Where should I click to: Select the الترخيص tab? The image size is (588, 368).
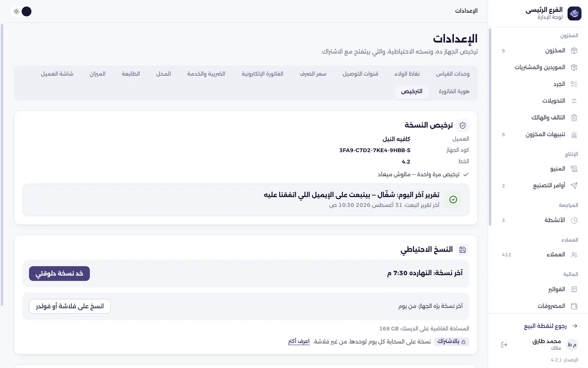412,92
